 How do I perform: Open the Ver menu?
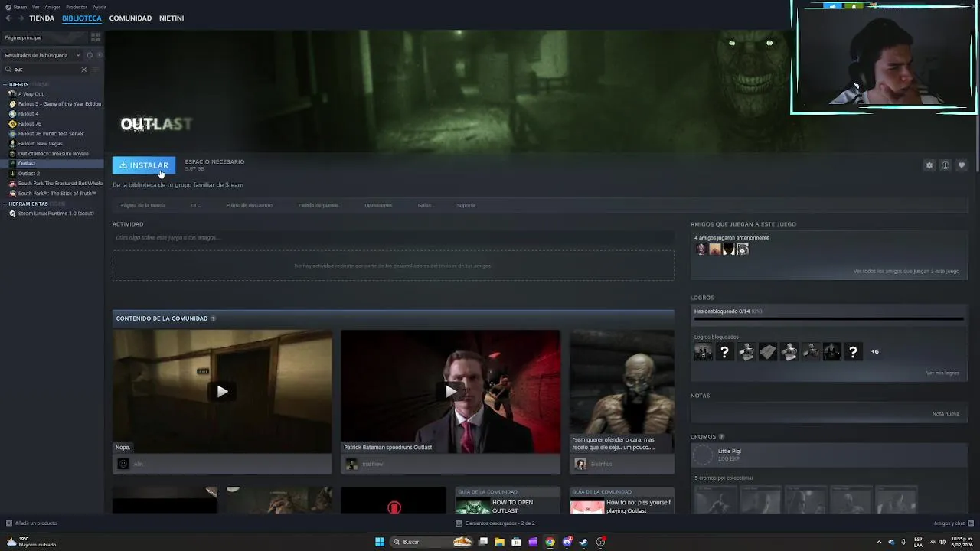tap(35, 7)
